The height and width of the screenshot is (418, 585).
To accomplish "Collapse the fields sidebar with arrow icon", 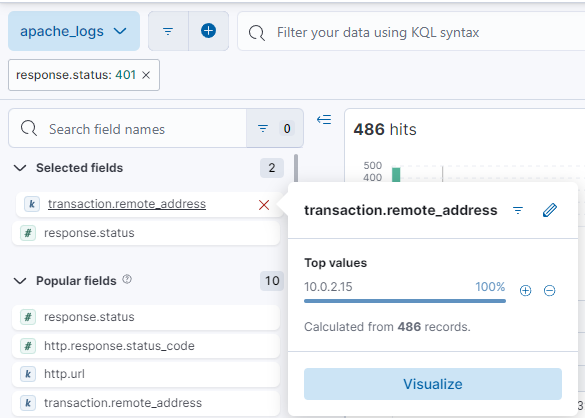I will (324, 119).
